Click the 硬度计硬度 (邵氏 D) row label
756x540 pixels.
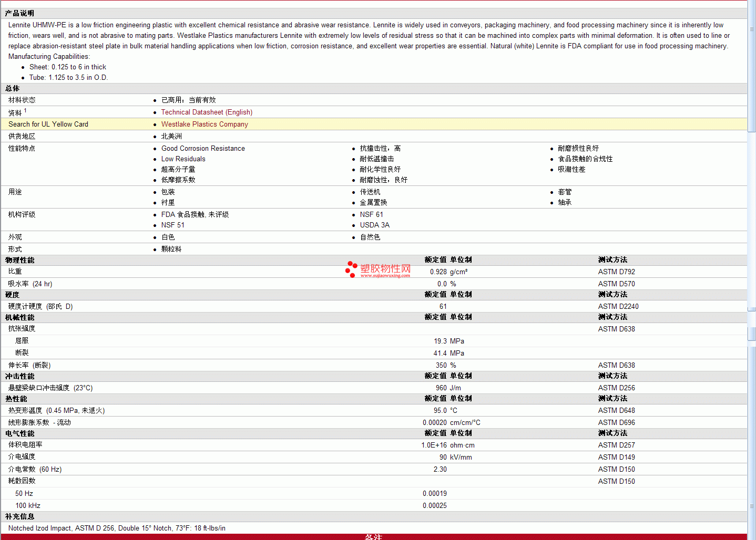[40, 306]
